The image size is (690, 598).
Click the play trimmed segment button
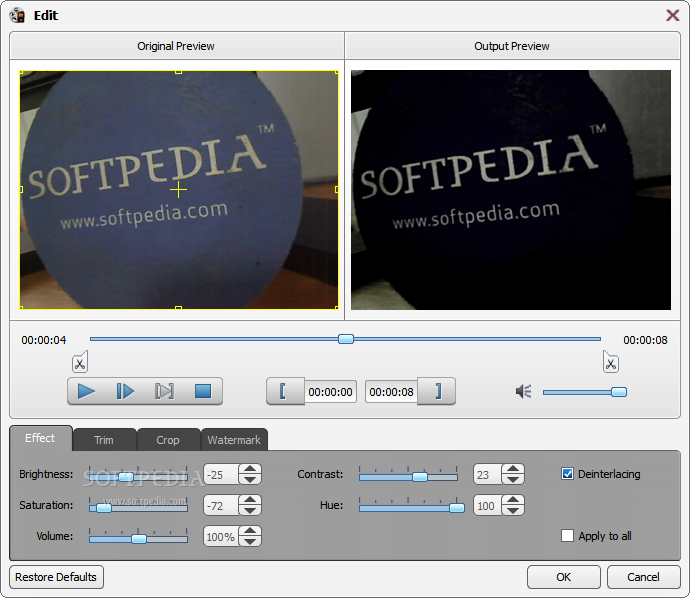164,391
